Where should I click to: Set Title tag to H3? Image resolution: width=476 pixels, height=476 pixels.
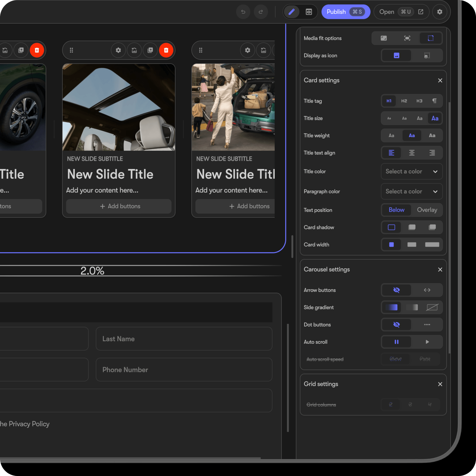[419, 101]
